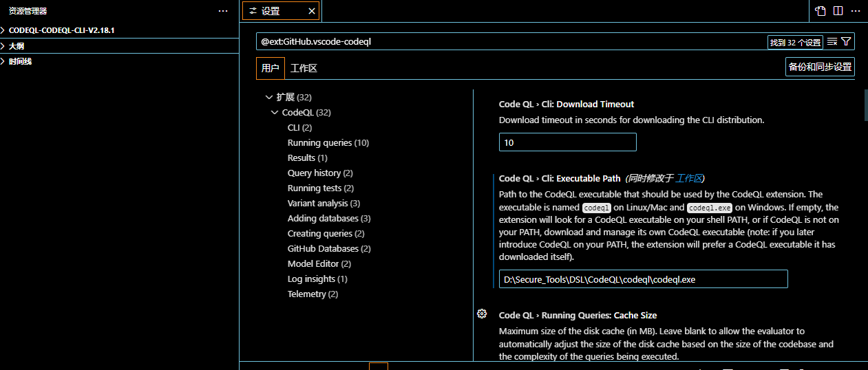Select the 用户 settings tab
The width and height of the screenshot is (868, 370).
270,68
